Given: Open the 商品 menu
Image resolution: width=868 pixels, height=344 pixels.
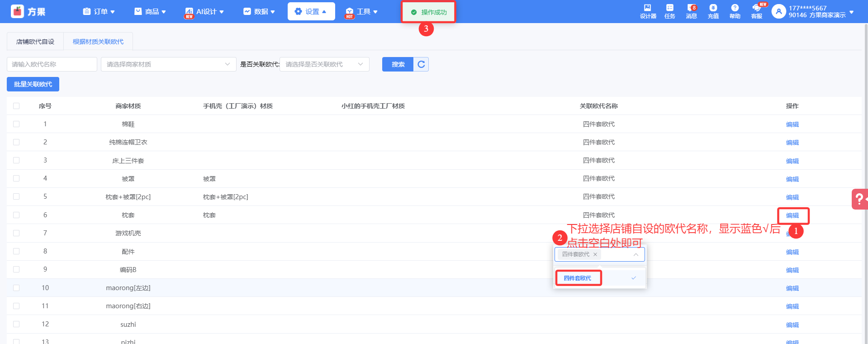Looking at the screenshot, I should (x=150, y=12).
